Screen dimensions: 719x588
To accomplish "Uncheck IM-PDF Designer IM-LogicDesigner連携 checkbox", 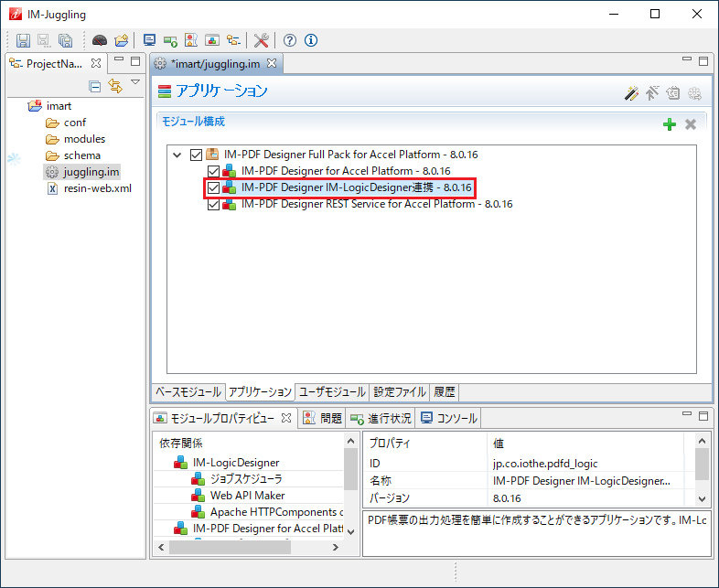I will (213, 187).
